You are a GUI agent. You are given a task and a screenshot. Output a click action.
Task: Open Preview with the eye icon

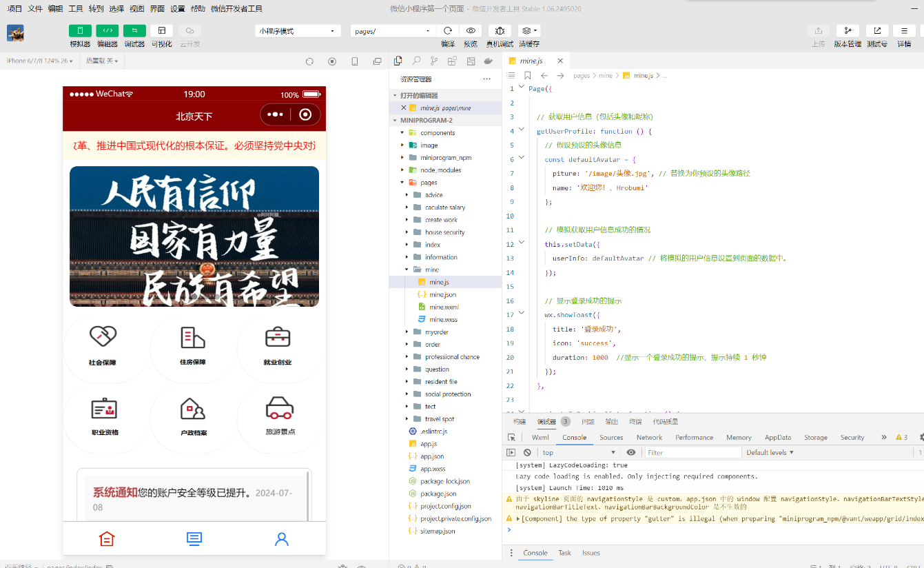[x=471, y=31]
